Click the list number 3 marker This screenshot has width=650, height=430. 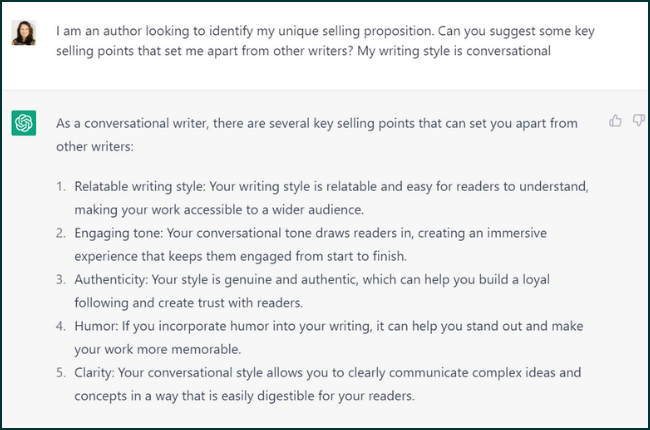[60, 280]
